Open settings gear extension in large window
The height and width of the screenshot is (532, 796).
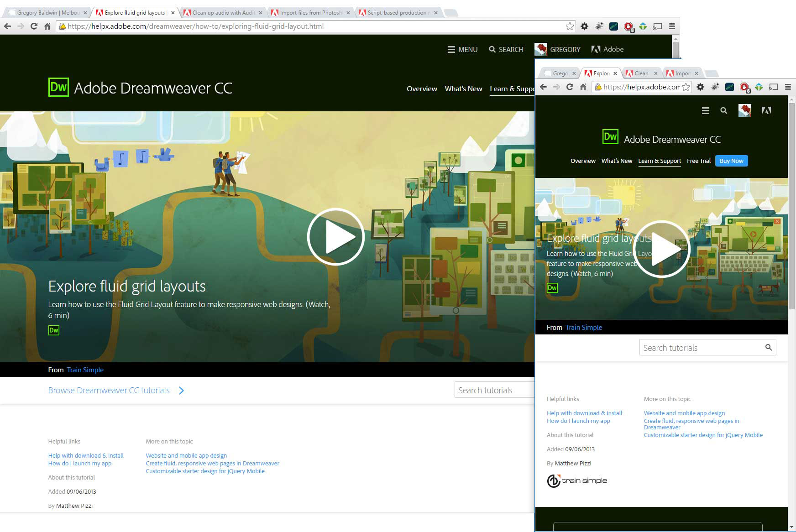(584, 26)
